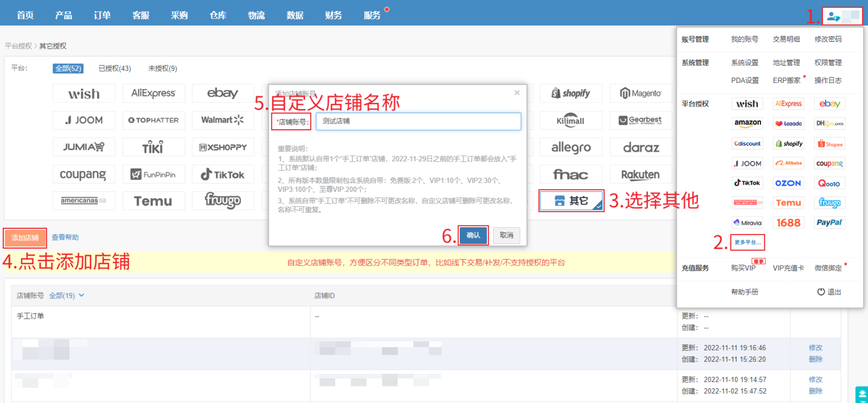Open the customer service widget icon
Viewport: 868px width, 403px height.
(862, 395)
